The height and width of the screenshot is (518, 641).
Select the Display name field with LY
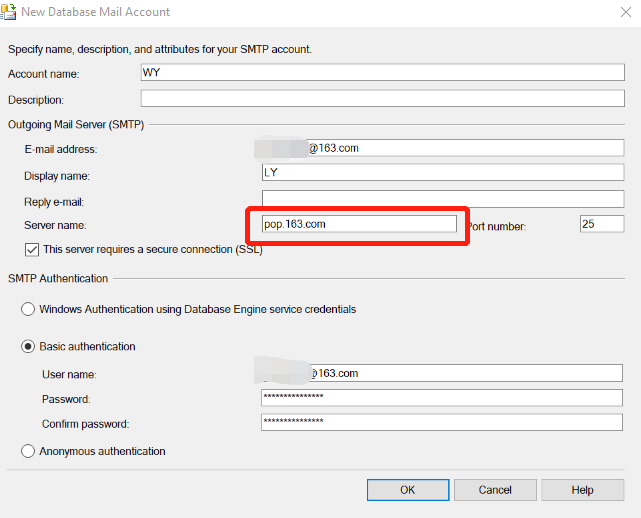pos(443,173)
